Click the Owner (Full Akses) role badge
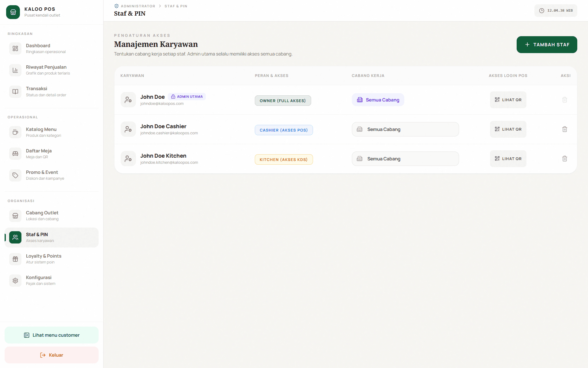Viewport: 588px width, 368px height. point(283,101)
